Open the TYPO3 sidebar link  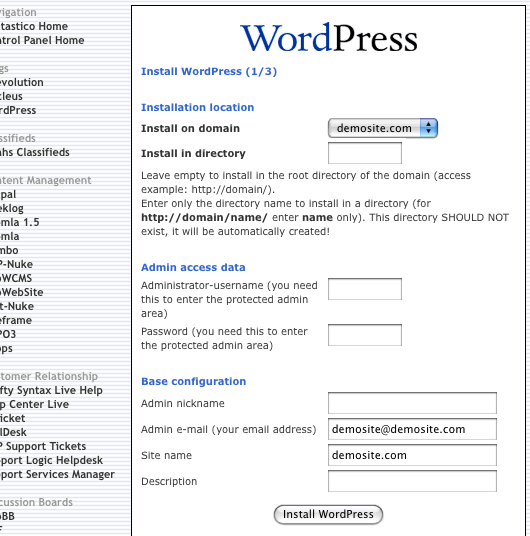pyautogui.click(x=8, y=334)
